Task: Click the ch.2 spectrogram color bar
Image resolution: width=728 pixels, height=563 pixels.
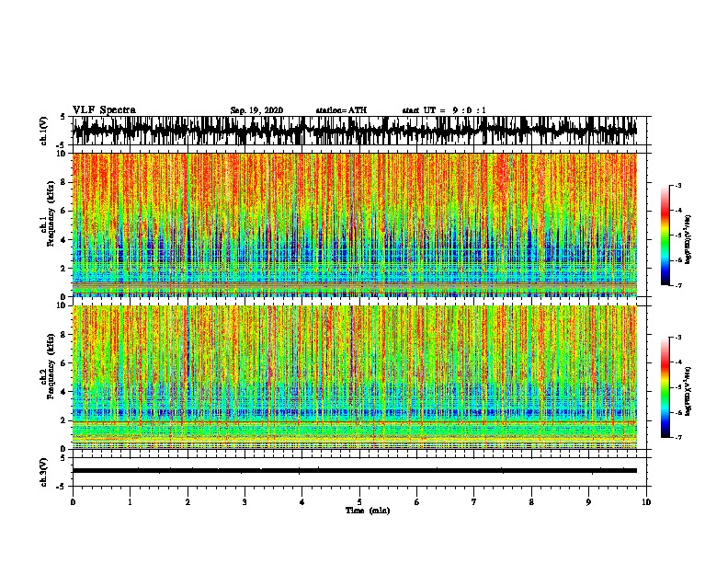Action: (665, 387)
